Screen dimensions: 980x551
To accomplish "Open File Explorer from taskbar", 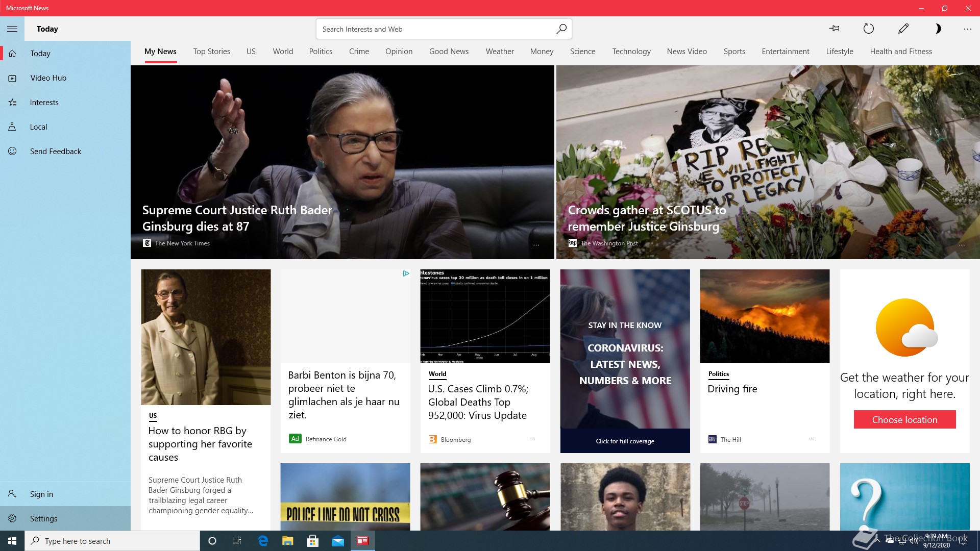I will [288, 541].
